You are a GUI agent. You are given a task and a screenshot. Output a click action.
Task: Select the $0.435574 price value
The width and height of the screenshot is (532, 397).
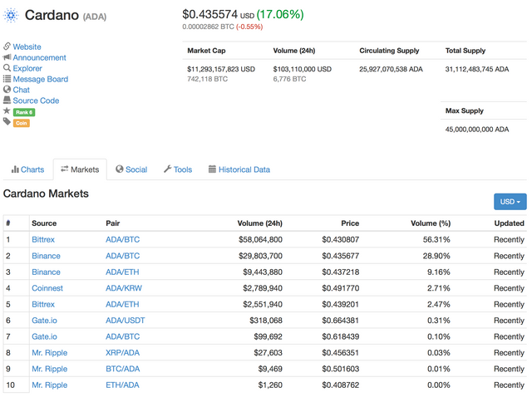(x=209, y=14)
